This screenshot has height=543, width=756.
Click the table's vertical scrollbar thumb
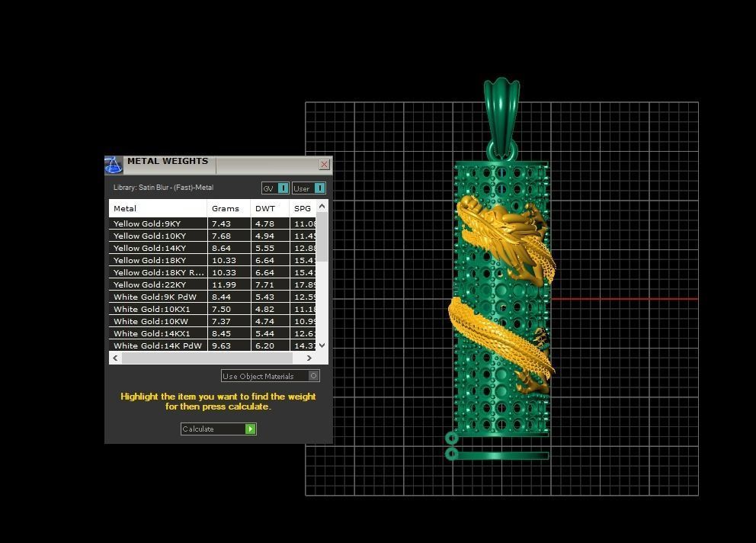[322, 236]
